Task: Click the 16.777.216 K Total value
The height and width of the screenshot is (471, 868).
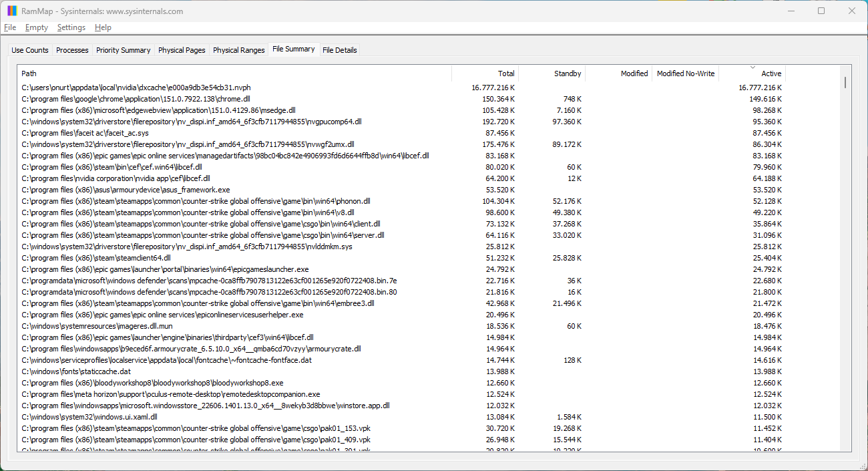Action: click(493, 88)
